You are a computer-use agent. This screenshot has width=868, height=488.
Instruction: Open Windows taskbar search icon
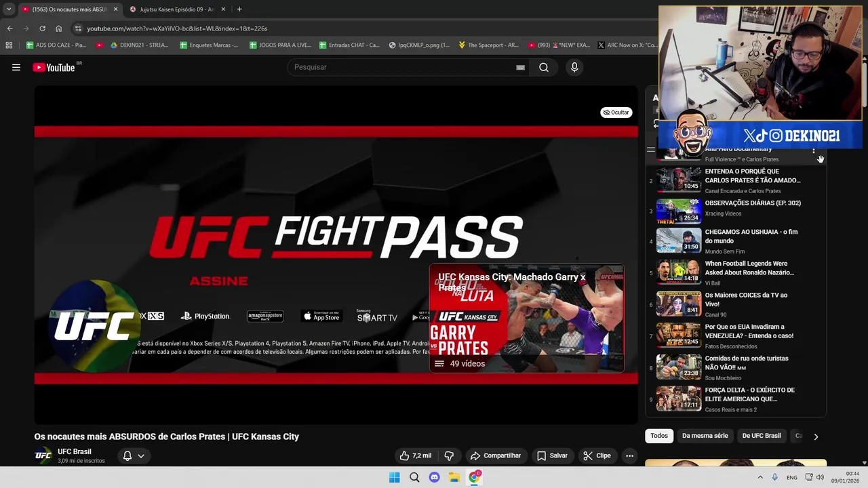tap(414, 477)
